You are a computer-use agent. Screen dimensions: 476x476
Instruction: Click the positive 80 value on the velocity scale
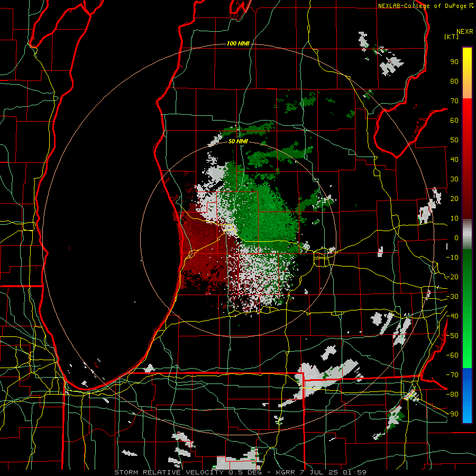coord(454,81)
